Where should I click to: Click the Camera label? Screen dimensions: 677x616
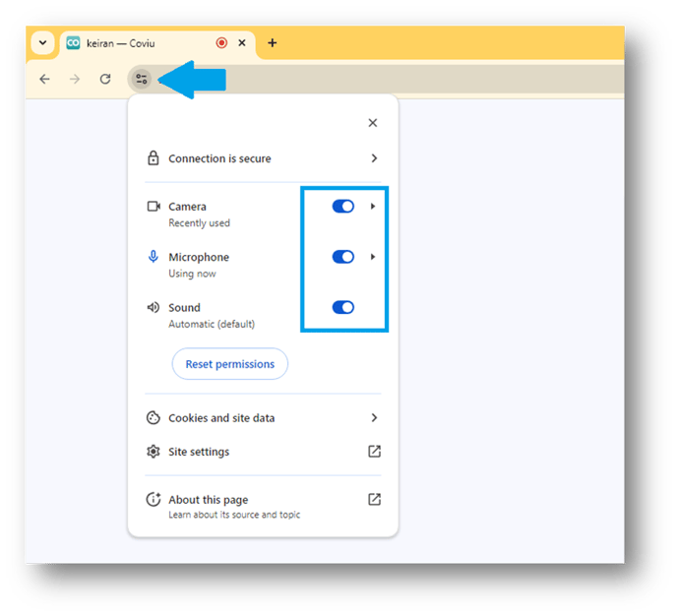[x=187, y=207]
